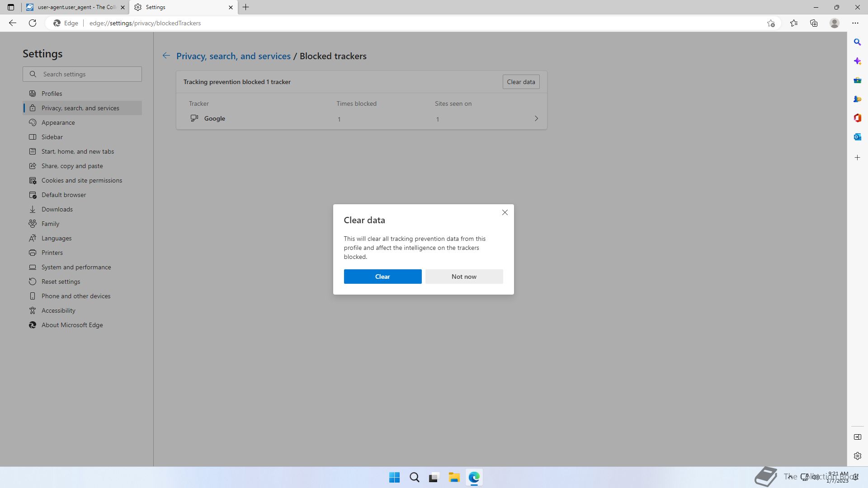Open the Microsoft 365 Office sidebar icon
The image size is (868, 488).
857,118
